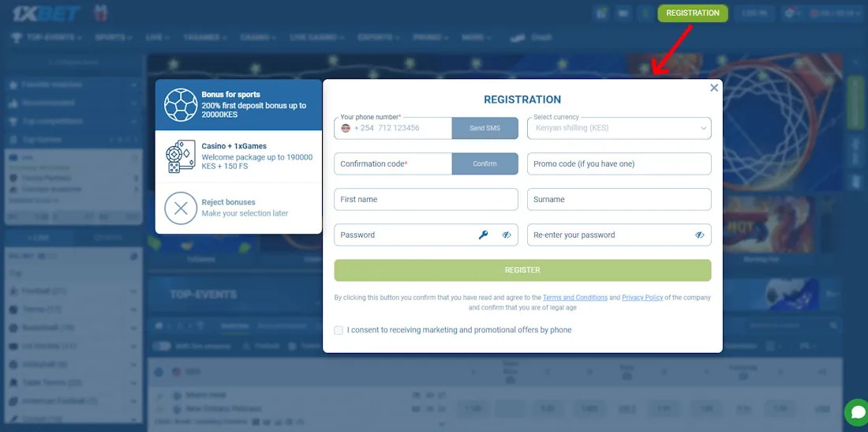Open the Terms and Conditions link

click(575, 298)
